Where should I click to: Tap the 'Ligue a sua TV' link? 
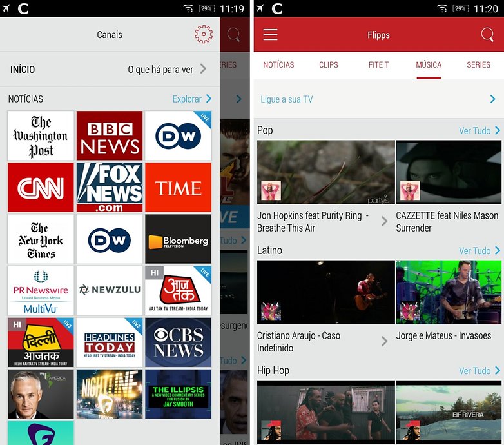click(x=287, y=99)
